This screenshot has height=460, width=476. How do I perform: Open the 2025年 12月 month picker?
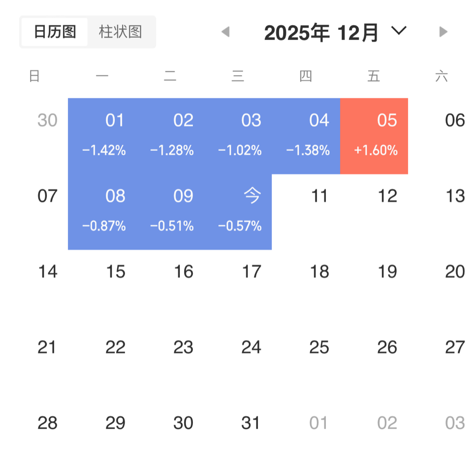(321, 33)
